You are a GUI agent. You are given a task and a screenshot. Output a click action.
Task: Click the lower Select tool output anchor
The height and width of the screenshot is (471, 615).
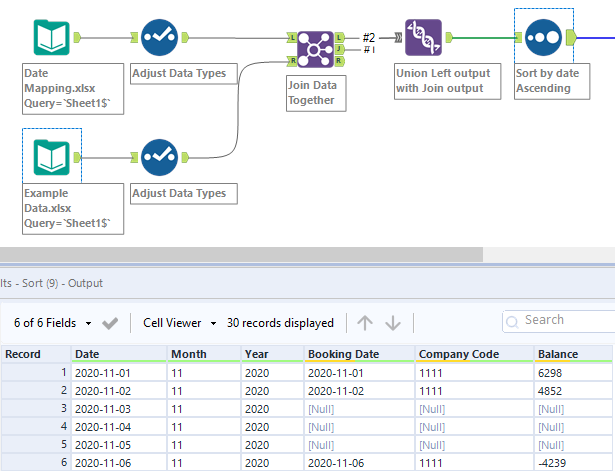click(185, 157)
